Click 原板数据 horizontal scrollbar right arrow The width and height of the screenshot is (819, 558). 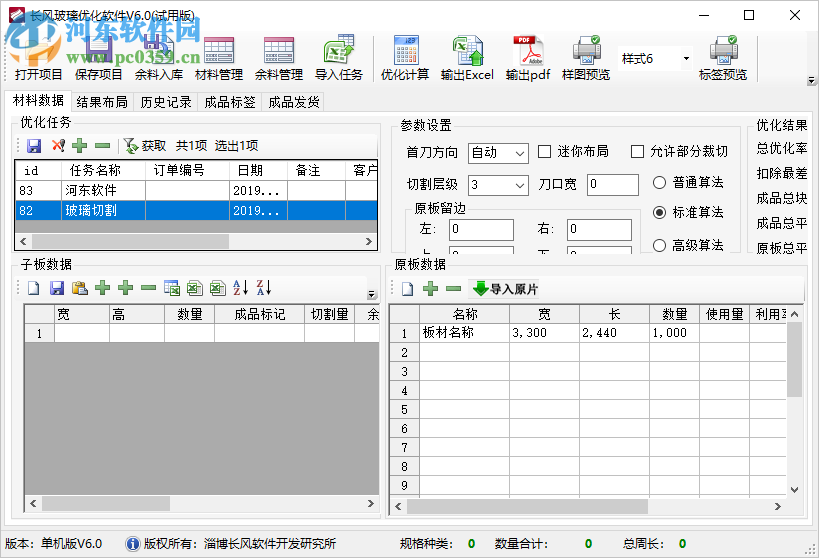click(x=778, y=506)
